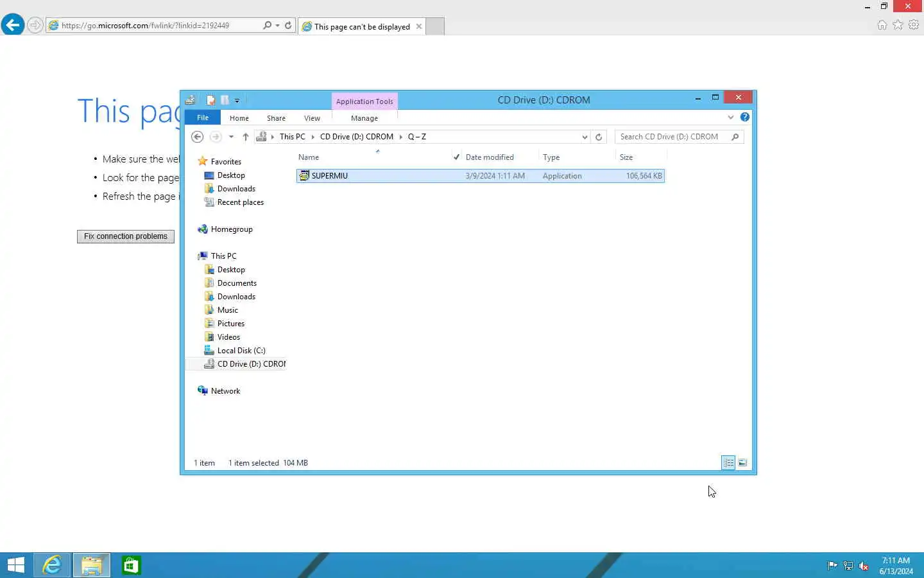This screenshot has height=578, width=924.
Task: Open Desktop under Favorites
Action: point(231,175)
